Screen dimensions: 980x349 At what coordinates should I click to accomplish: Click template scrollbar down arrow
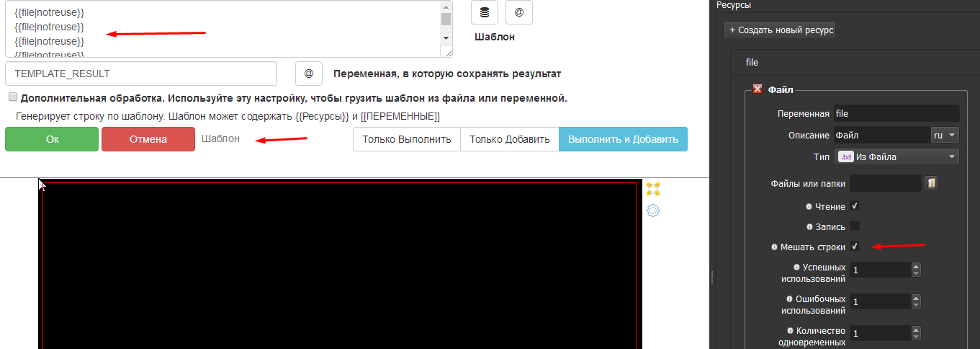(446, 37)
